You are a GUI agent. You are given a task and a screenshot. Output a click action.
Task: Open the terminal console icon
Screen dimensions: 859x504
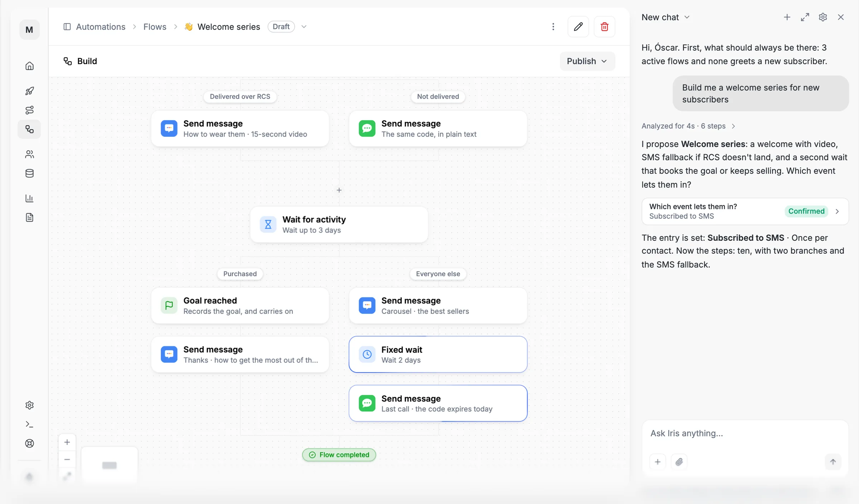pyautogui.click(x=29, y=424)
